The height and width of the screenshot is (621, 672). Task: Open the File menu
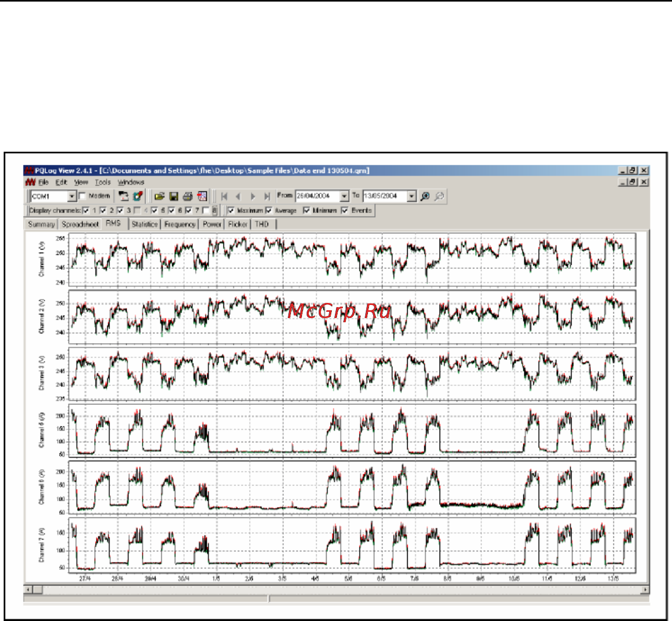(43, 182)
